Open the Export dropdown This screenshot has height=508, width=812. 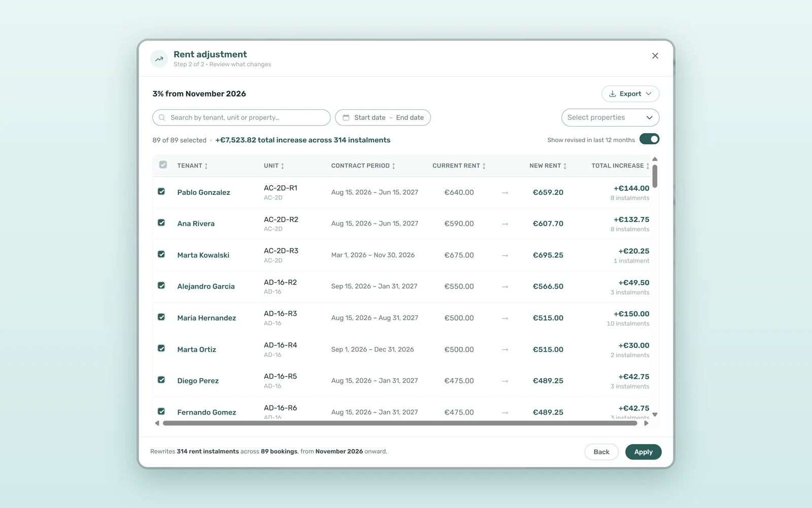tap(630, 94)
